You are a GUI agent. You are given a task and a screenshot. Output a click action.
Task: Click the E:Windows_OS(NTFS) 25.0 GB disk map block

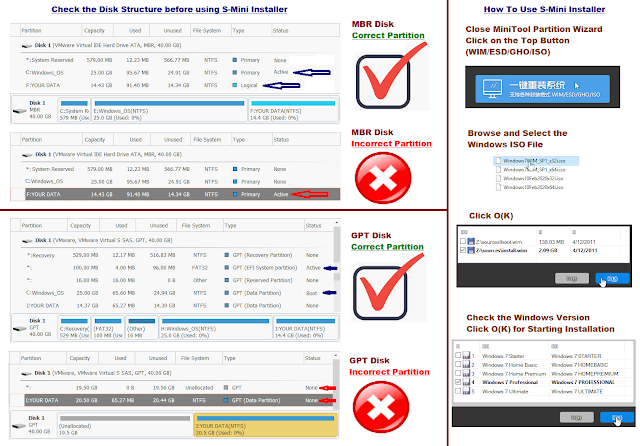[x=169, y=110]
